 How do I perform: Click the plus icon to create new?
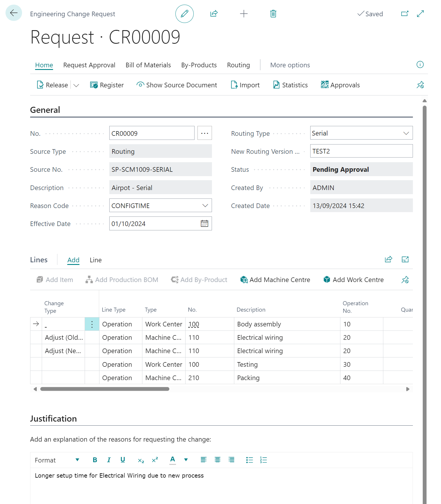click(244, 14)
